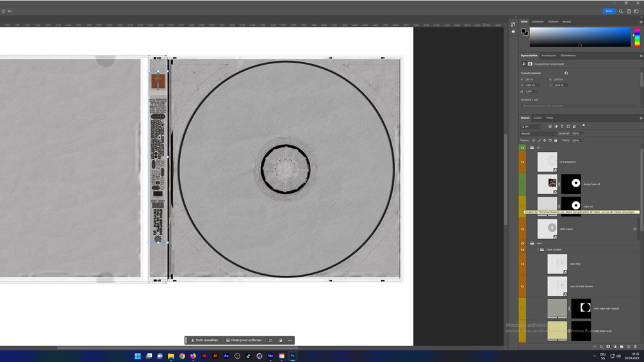Open the blend mode dropdown Normal

coord(538,133)
